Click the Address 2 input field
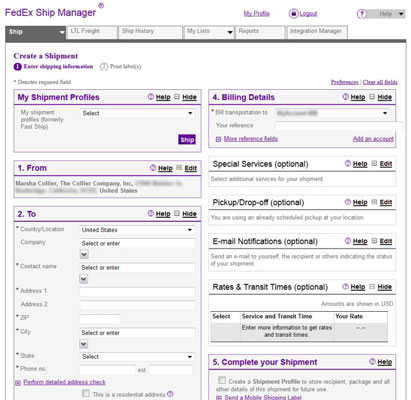411x400 pixels. tap(137, 305)
